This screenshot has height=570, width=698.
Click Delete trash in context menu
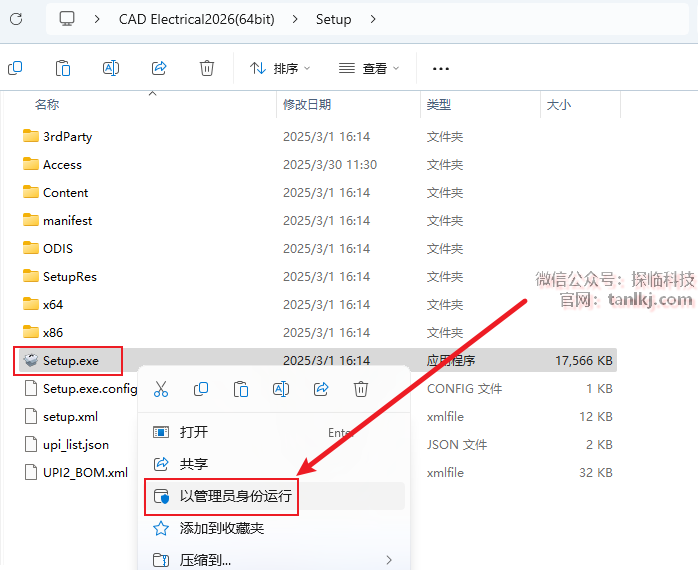tap(361, 389)
